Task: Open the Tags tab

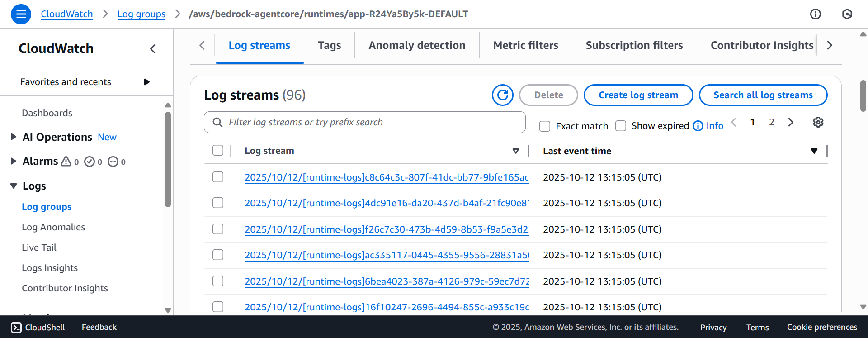Action: tap(330, 45)
